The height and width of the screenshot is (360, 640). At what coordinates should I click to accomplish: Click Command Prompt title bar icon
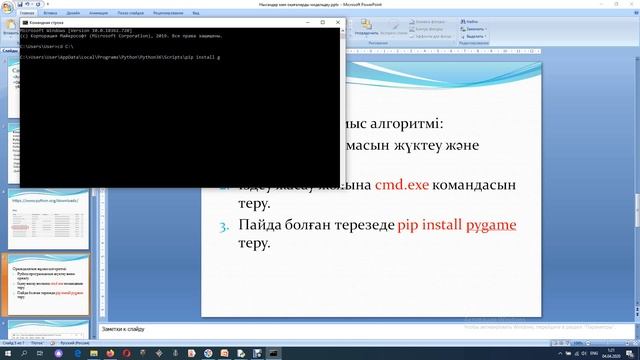(25, 22)
